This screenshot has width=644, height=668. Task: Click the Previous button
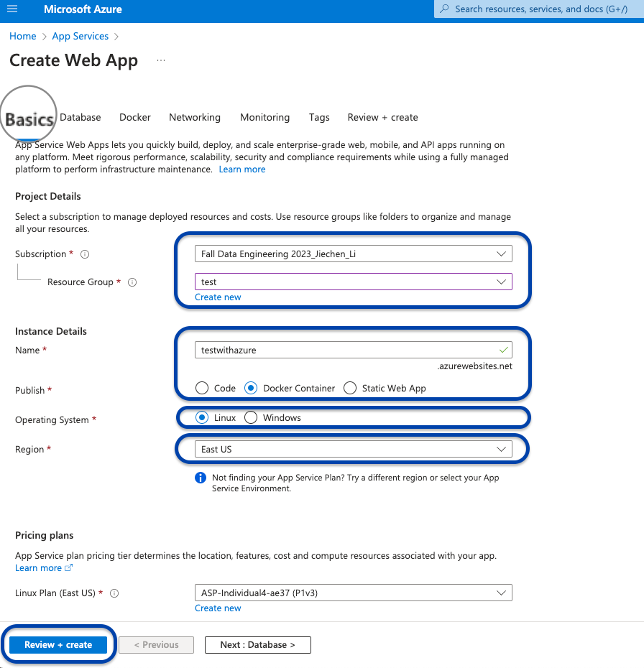click(157, 644)
